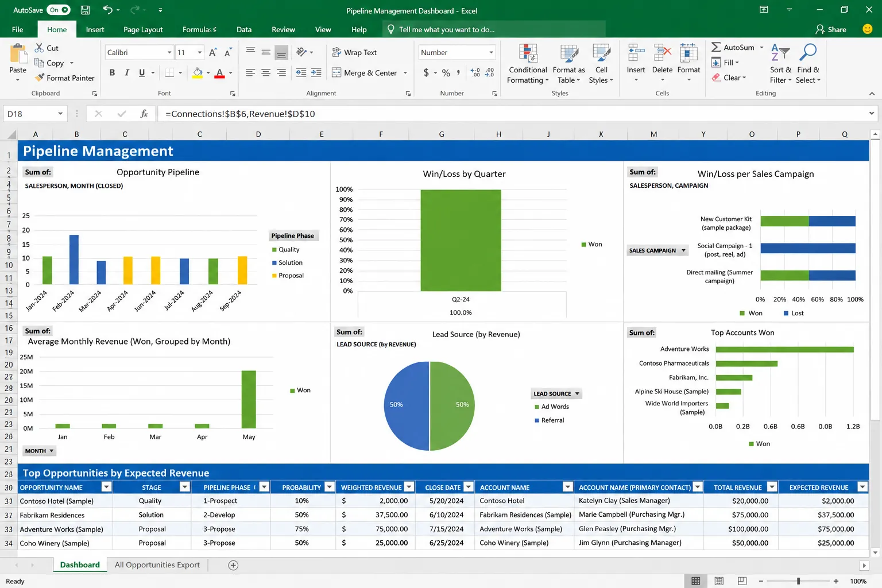Decrease the font size
The width and height of the screenshot is (882, 588).
point(228,52)
